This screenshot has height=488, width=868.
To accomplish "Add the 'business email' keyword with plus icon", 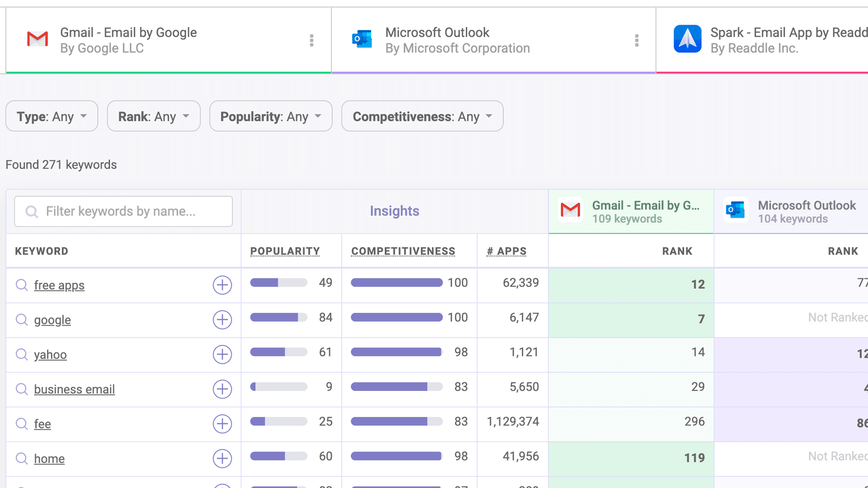I will (222, 389).
